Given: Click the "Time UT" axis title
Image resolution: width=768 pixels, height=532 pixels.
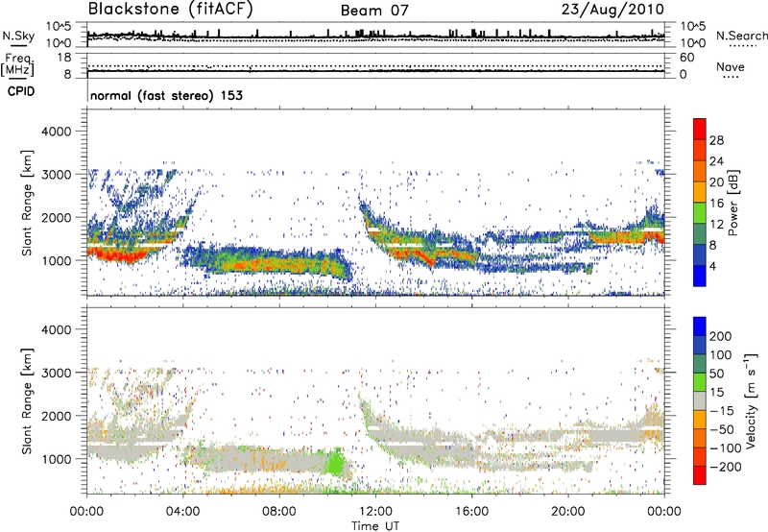Looking at the screenshot, I should [375, 526].
